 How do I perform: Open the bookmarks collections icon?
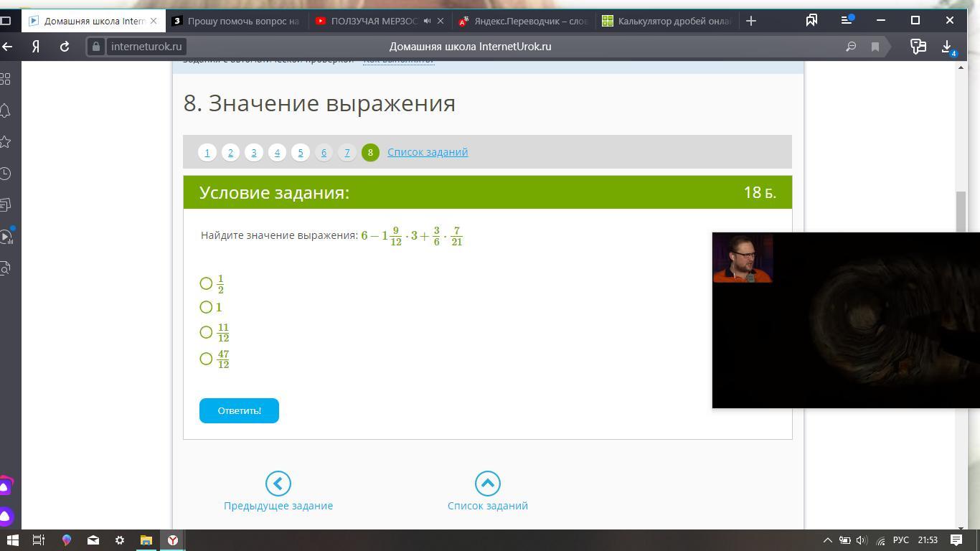point(811,21)
